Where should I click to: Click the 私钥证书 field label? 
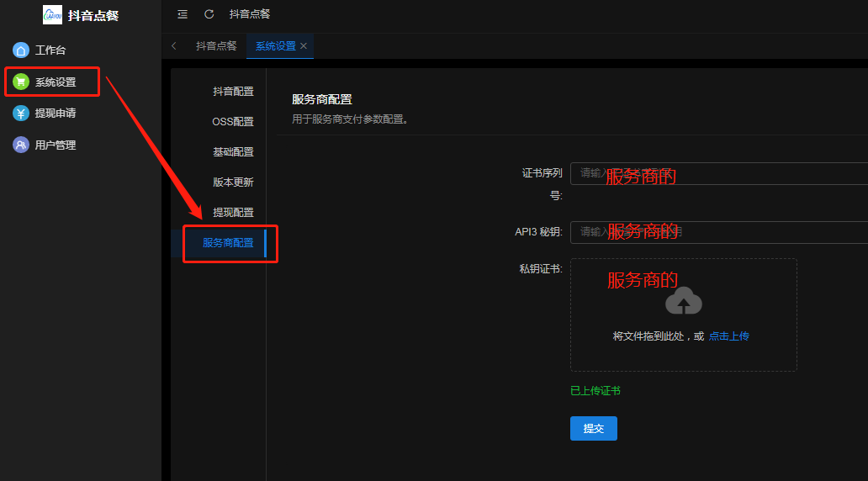click(x=541, y=269)
